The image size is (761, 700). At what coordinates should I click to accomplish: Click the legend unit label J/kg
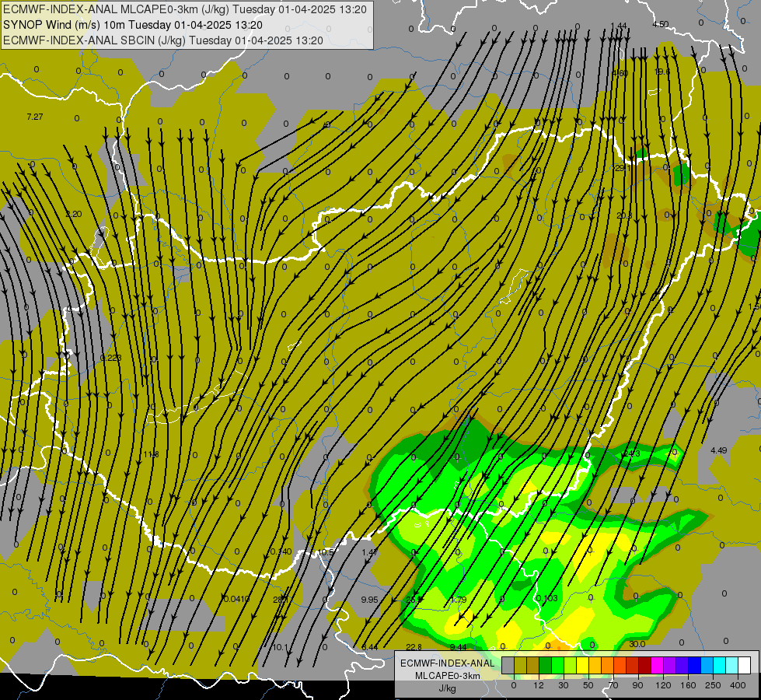pyautogui.click(x=448, y=688)
